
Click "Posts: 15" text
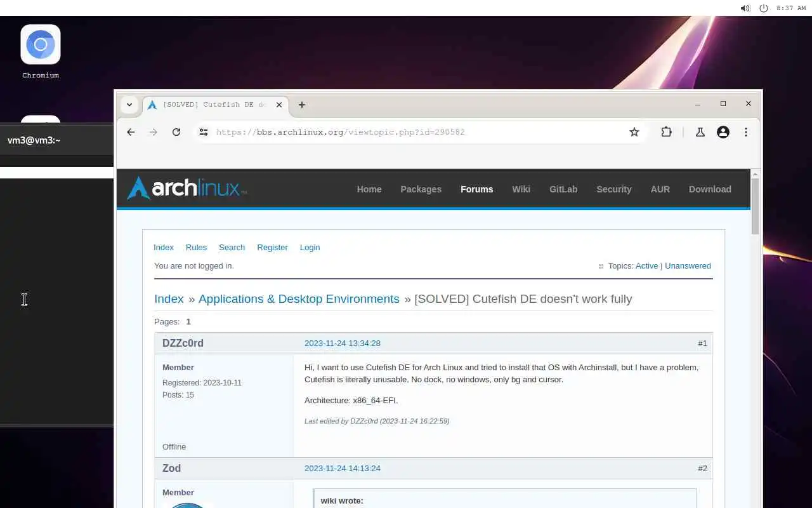[x=178, y=395]
